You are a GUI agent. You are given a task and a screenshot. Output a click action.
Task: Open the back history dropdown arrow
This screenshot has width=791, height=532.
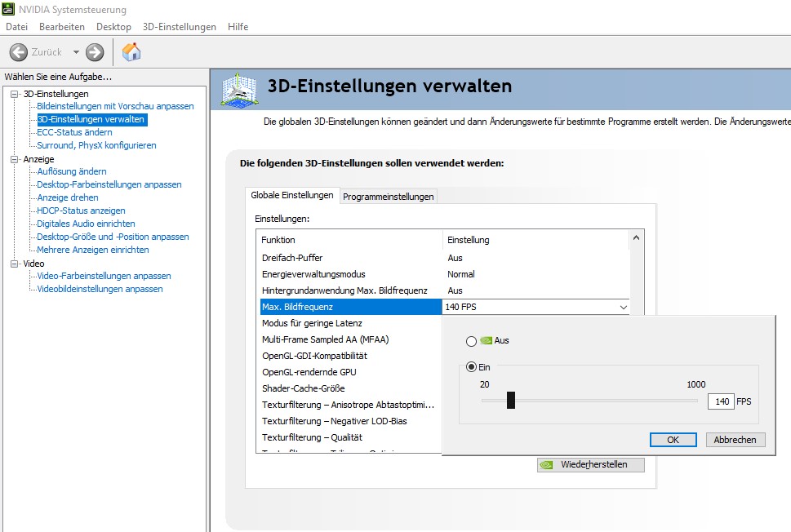[76, 52]
